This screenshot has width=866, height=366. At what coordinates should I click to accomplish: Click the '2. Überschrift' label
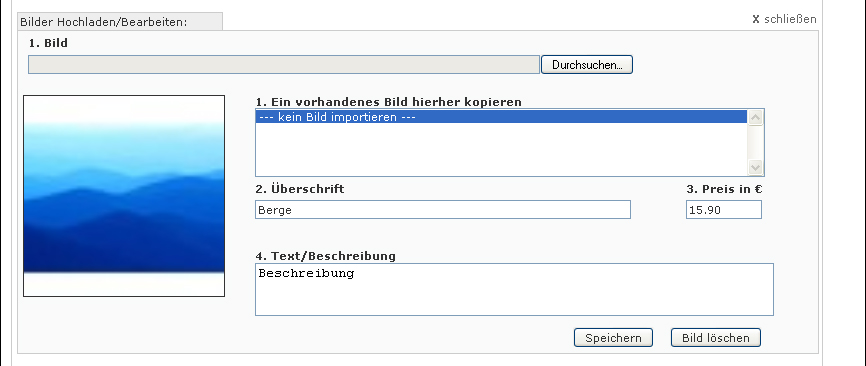click(300, 189)
